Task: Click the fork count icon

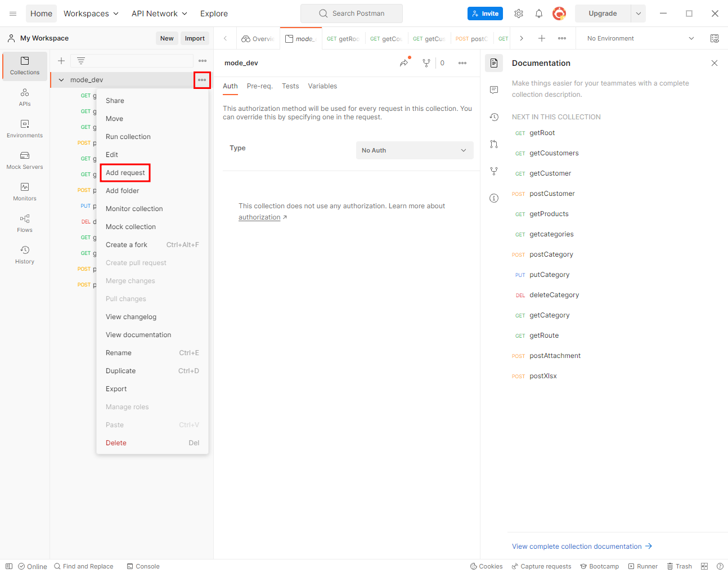Action: point(426,63)
